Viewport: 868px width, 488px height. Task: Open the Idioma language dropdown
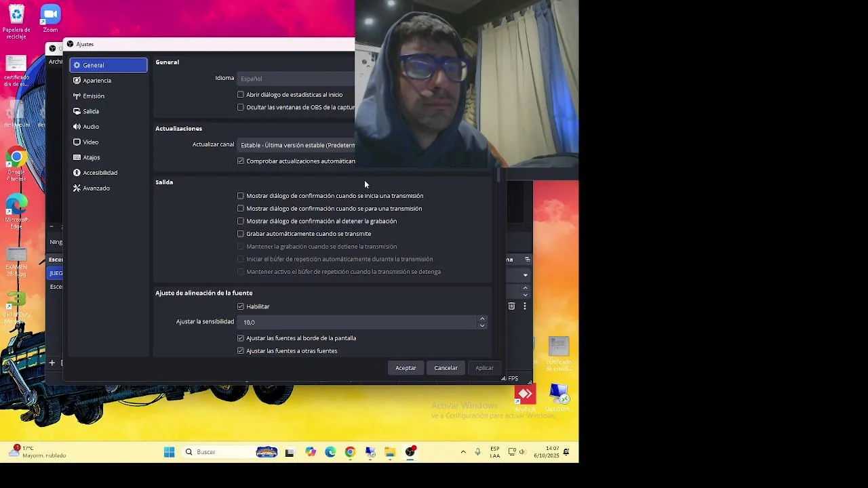click(x=296, y=79)
